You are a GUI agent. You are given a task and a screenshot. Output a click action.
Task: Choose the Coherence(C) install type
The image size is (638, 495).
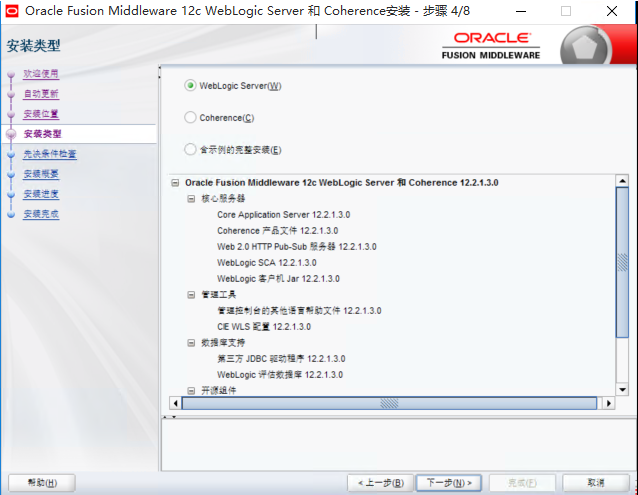190,118
